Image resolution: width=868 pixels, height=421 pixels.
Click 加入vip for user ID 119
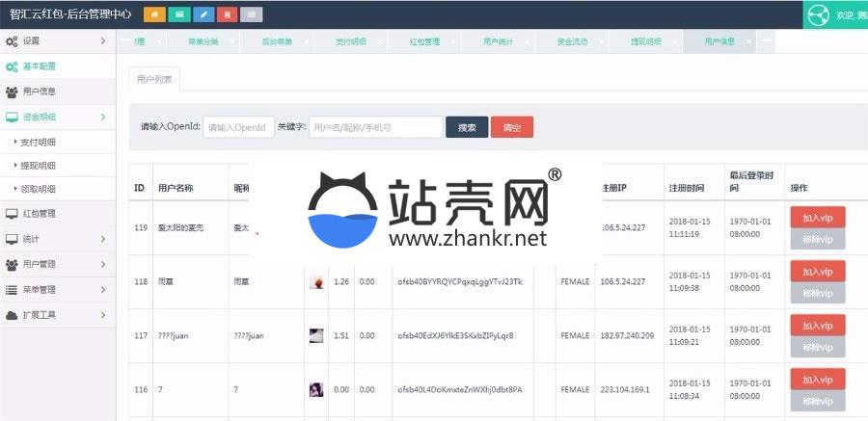(x=817, y=217)
